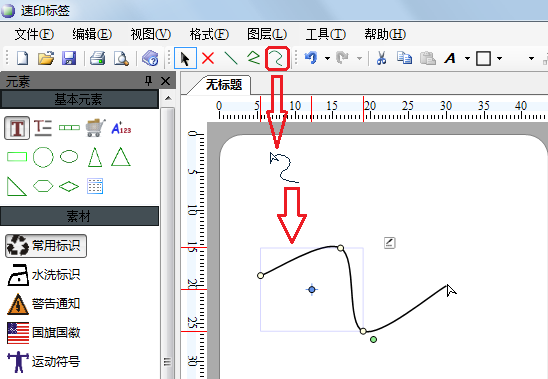The width and height of the screenshot is (548, 379).
Task: Select 警告通知 material category
Action: tap(44, 303)
